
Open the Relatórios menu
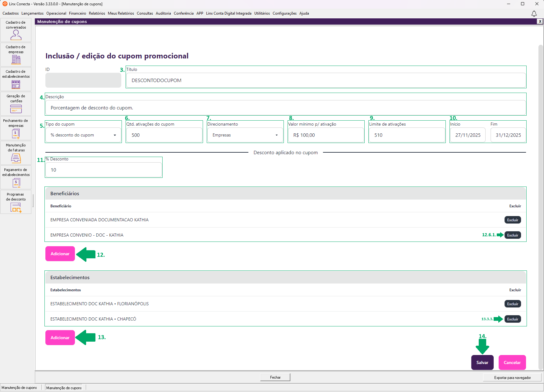click(x=97, y=13)
